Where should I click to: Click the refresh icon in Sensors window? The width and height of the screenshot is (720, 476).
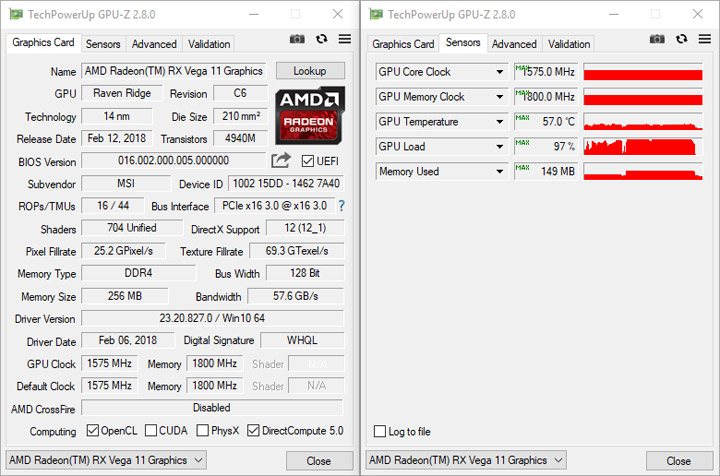[x=681, y=39]
